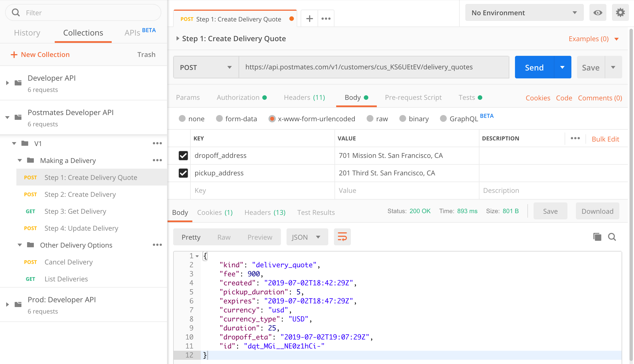
Task: Open V1 folder three-dots menu
Action: pyautogui.click(x=157, y=143)
